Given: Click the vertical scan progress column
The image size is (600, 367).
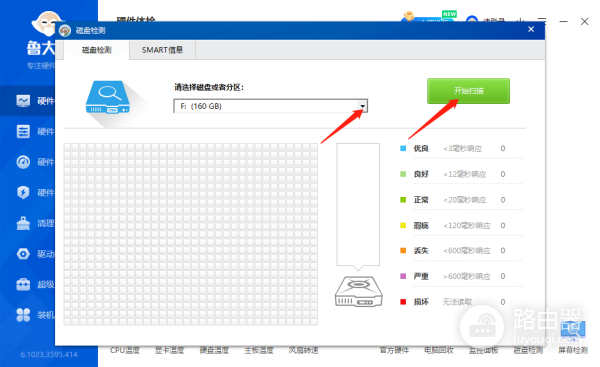Looking at the screenshot, I should [x=358, y=204].
